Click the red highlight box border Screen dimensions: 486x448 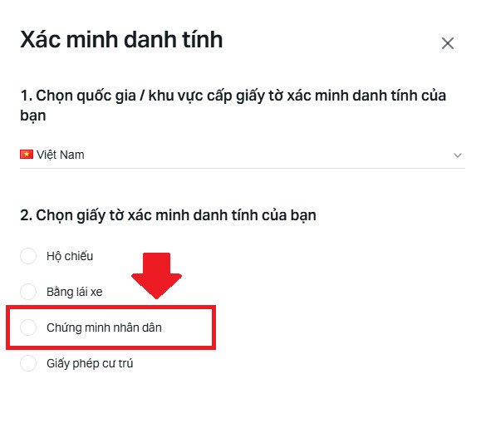111,308
